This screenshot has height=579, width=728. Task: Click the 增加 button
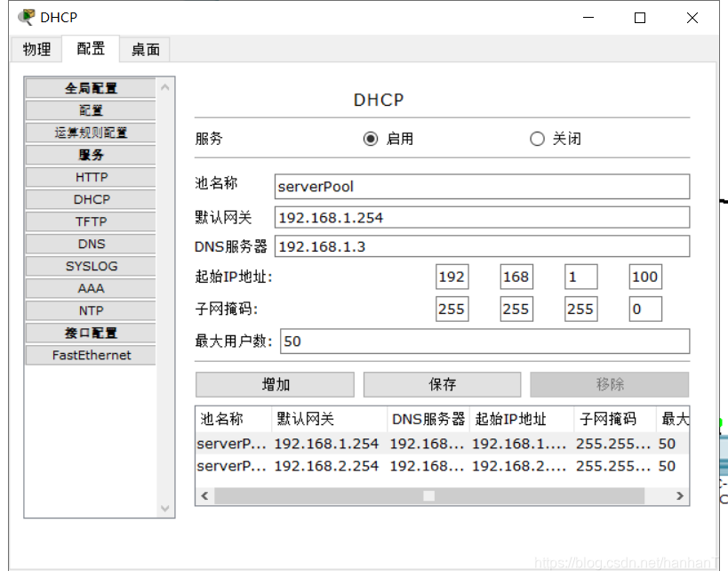pyautogui.click(x=275, y=384)
